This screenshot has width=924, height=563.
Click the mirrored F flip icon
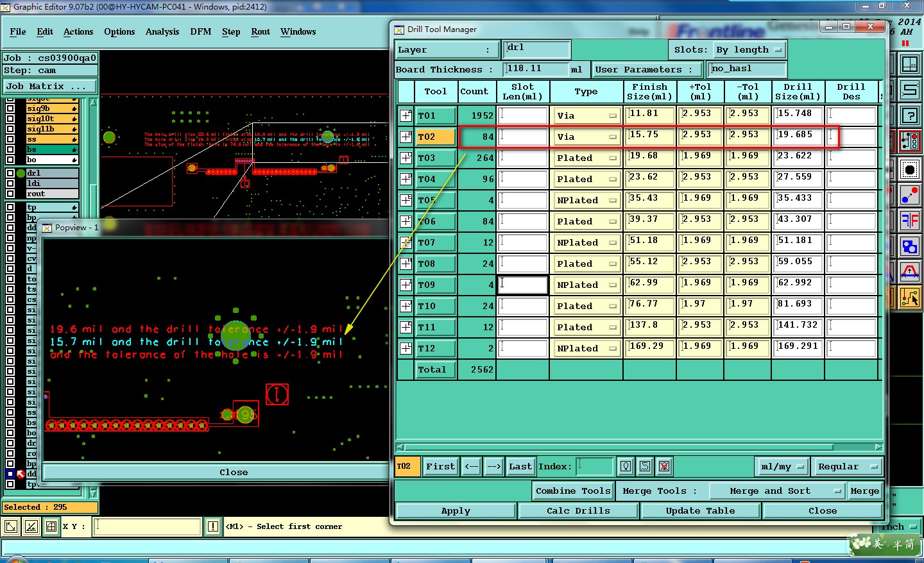910,221
